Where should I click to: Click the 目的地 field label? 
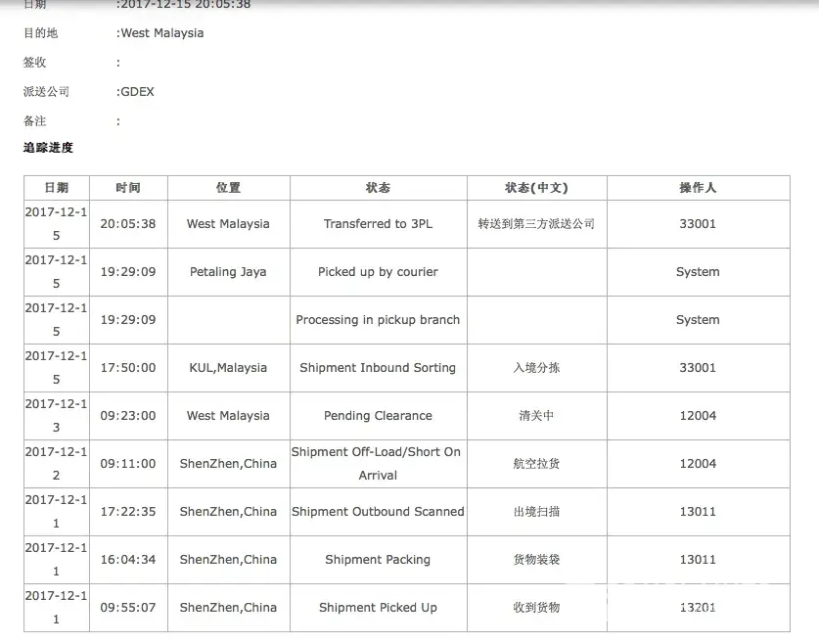click(40, 33)
